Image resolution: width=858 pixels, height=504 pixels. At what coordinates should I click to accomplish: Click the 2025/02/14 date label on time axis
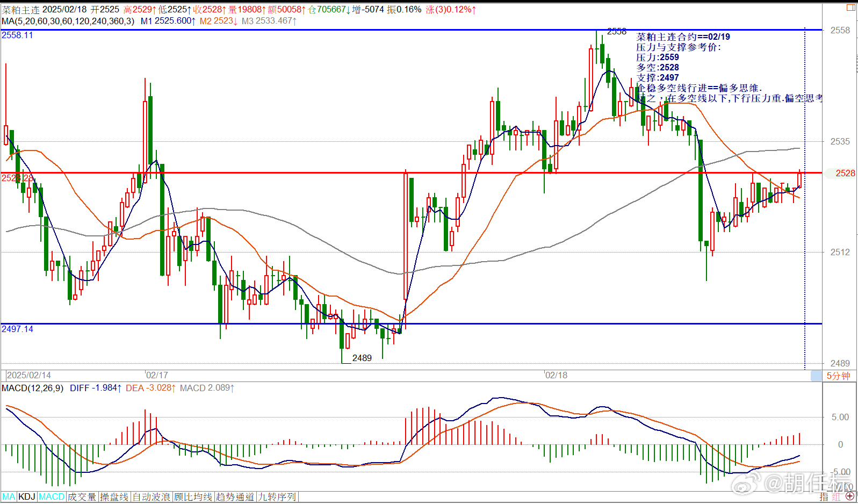pyautogui.click(x=28, y=375)
